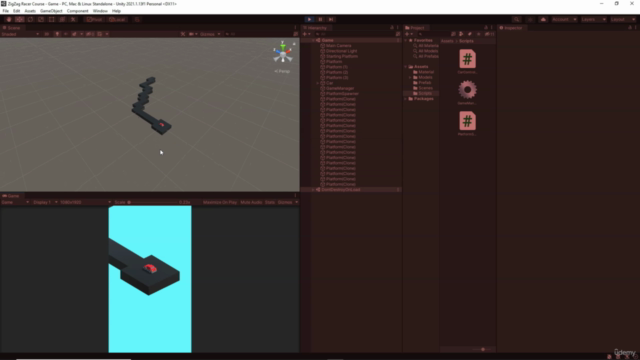Open the global search icon
Screen dimensions: 640x360
pyautogui.click(x=516, y=19)
